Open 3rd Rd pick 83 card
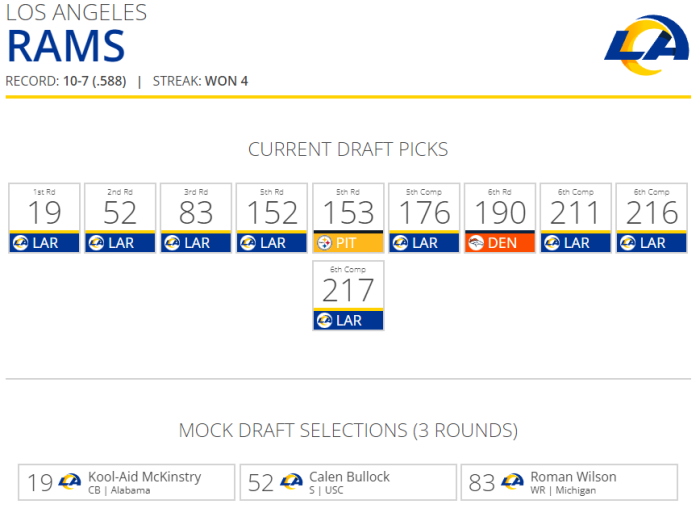This screenshot has width=700, height=517. [x=197, y=212]
